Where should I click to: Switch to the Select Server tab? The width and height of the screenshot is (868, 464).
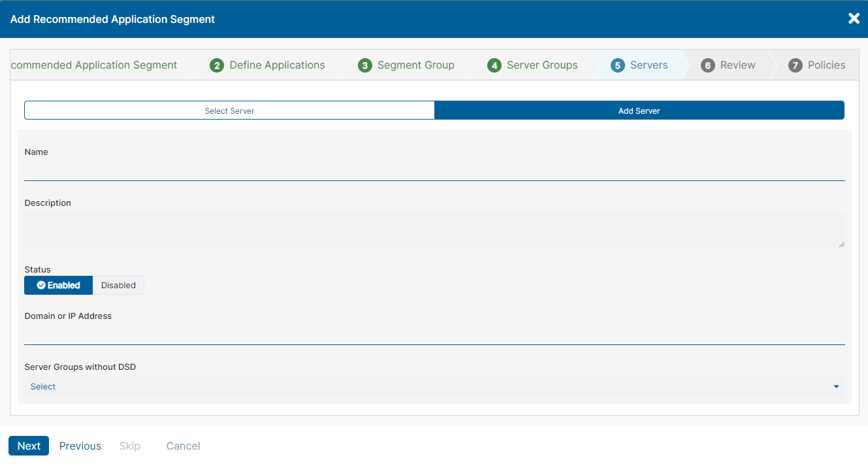[229, 110]
